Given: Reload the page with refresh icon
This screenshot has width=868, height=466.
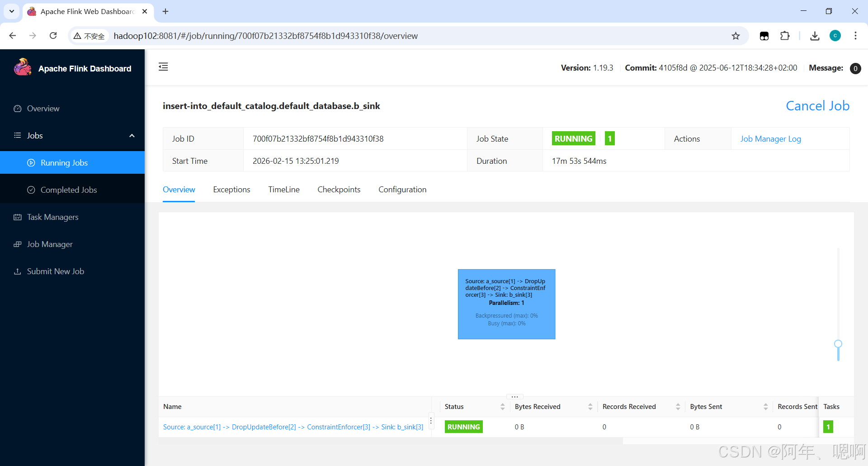Looking at the screenshot, I should coord(53,36).
